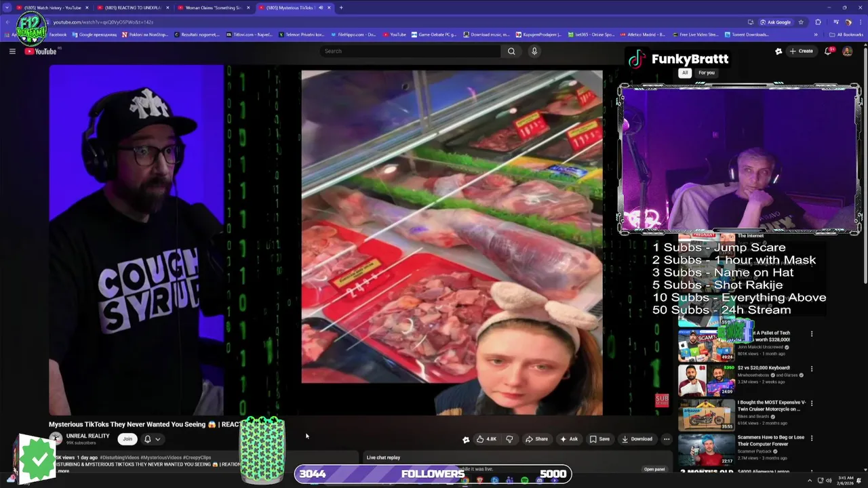868x488 pixels.
Task: Open the UNREAL REALITY channel name
Action: tap(87, 436)
